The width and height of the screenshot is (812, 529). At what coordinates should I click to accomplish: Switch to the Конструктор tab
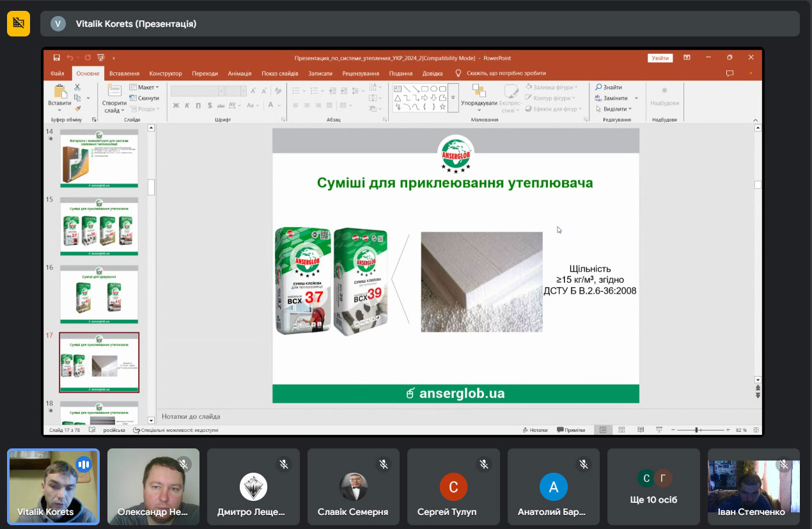166,74
